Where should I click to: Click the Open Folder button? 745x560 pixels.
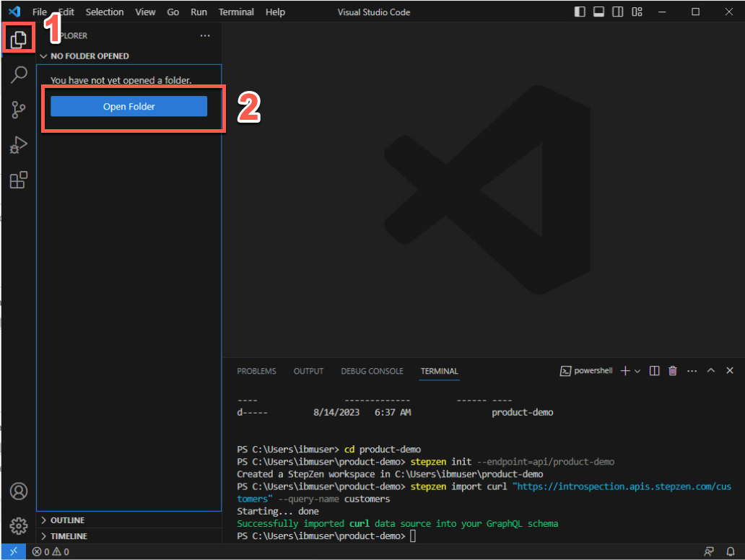click(x=128, y=107)
